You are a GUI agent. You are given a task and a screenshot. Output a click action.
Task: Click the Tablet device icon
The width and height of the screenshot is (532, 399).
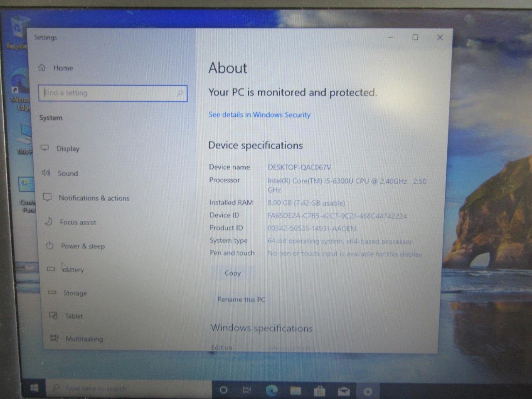(54, 315)
